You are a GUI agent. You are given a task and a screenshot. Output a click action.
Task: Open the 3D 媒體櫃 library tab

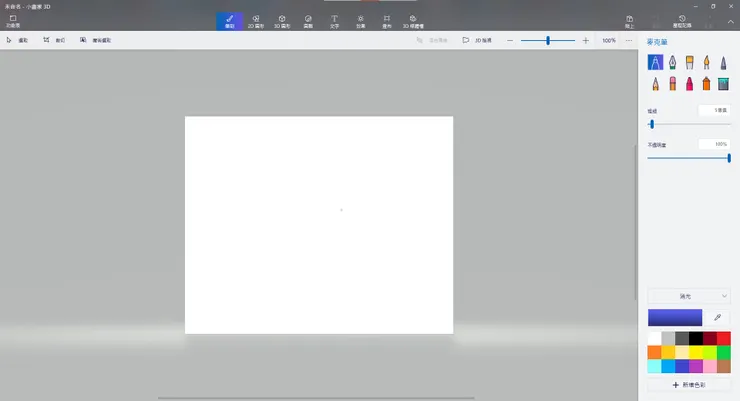coord(413,21)
